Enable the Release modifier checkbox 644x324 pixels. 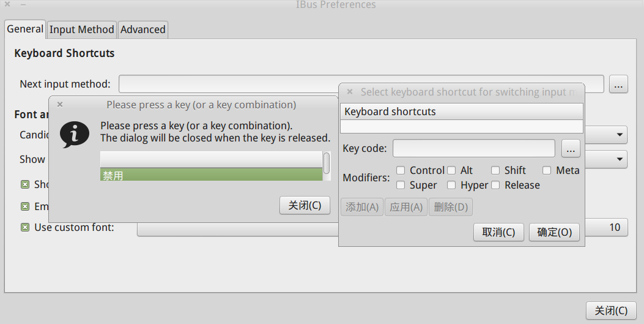tap(495, 185)
